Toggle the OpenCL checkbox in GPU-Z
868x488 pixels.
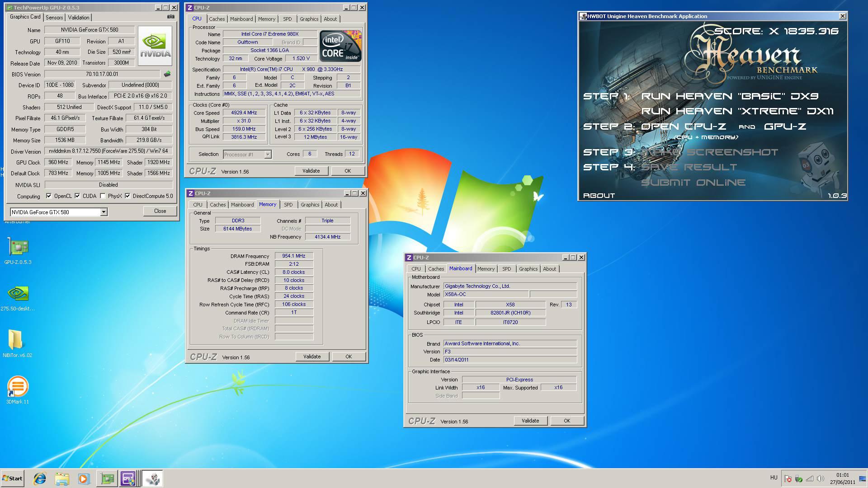[49, 196]
